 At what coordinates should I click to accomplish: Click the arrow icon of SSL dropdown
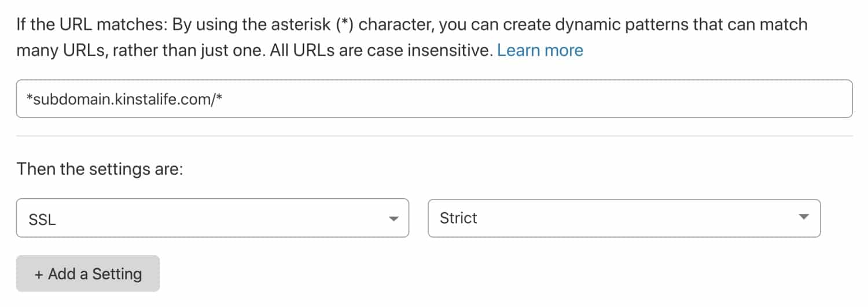point(393,219)
